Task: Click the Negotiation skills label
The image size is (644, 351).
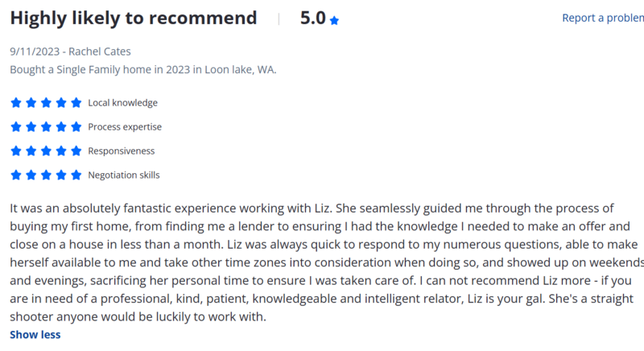Action: pos(124,175)
